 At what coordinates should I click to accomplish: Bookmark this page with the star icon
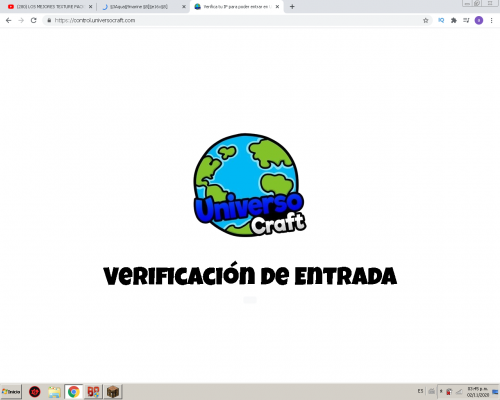(x=426, y=20)
